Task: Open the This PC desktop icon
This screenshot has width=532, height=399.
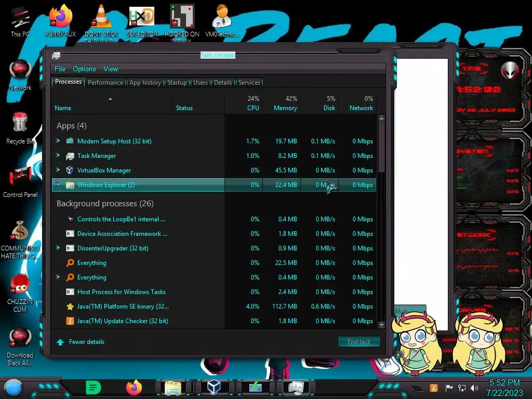Action: pos(20,21)
